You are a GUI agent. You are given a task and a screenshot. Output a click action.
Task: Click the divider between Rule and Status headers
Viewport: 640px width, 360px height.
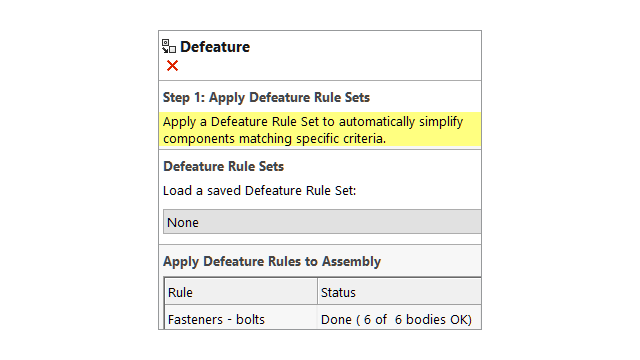pos(317,292)
